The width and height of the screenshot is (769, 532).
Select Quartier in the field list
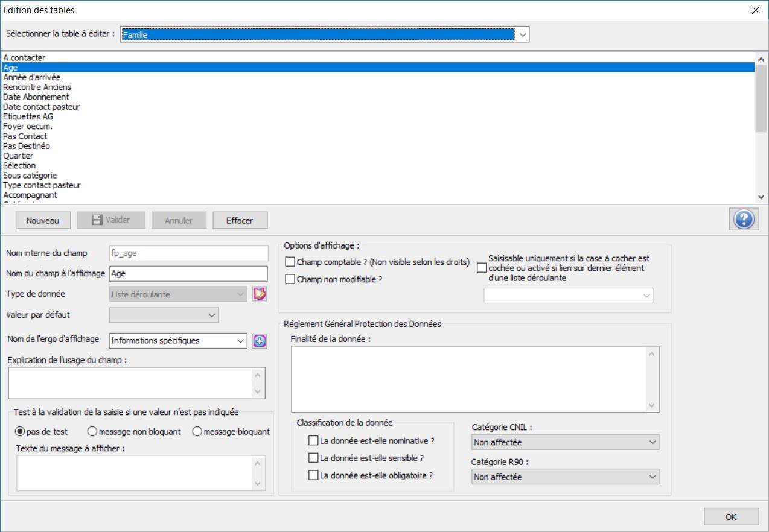(x=18, y=156)
